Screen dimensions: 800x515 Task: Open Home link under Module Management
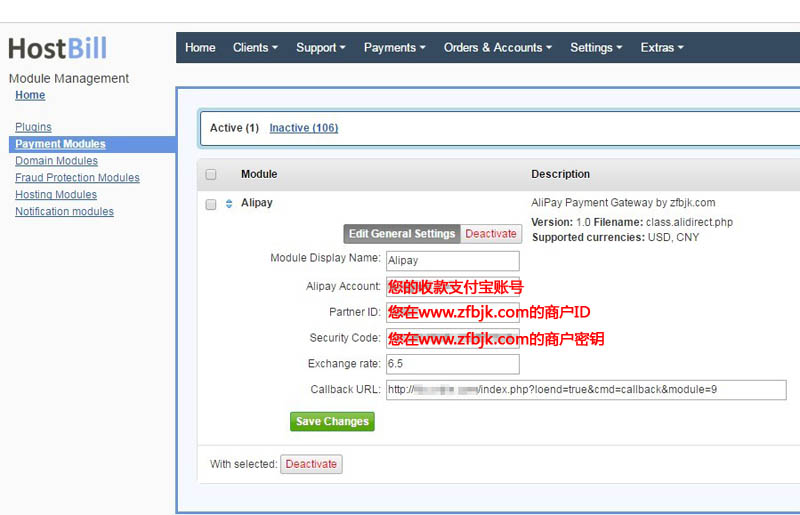tap(30, 95)
